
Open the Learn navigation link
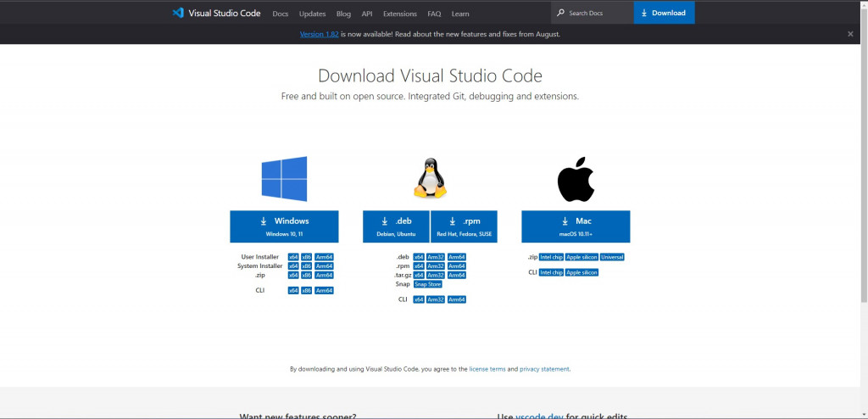click(460, 14)
